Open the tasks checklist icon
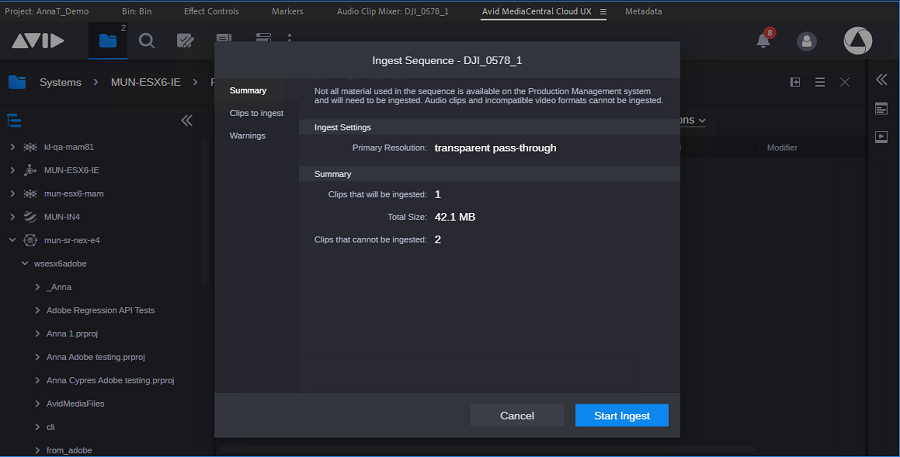This screenshot has height=457, width=900. (185, 41)
